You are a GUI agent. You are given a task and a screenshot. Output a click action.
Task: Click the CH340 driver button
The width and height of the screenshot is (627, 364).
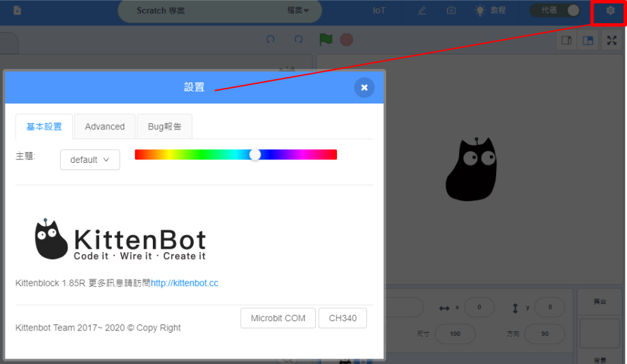coord(342,318)
